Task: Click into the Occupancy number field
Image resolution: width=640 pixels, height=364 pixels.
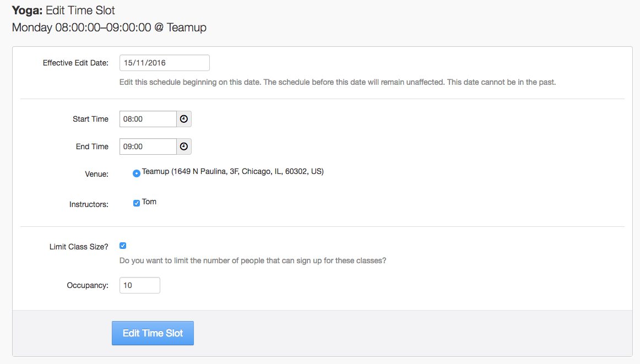Action: [139, 285]
